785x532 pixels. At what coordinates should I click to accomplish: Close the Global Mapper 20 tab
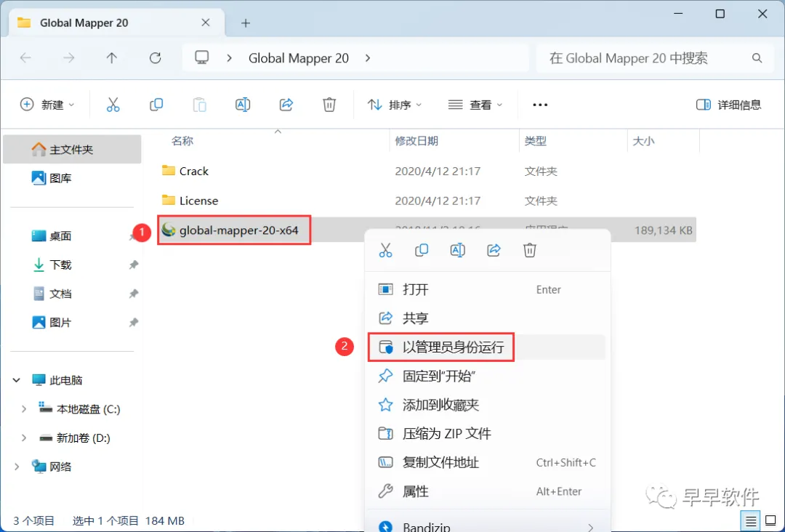[205, 23]
